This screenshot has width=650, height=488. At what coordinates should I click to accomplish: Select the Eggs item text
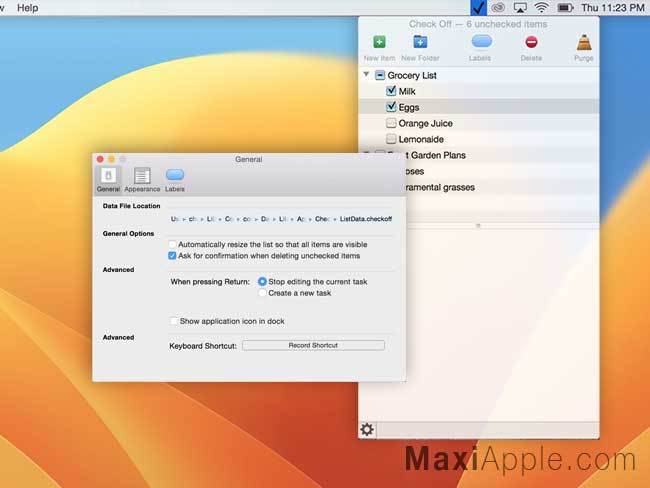(409, 107)
